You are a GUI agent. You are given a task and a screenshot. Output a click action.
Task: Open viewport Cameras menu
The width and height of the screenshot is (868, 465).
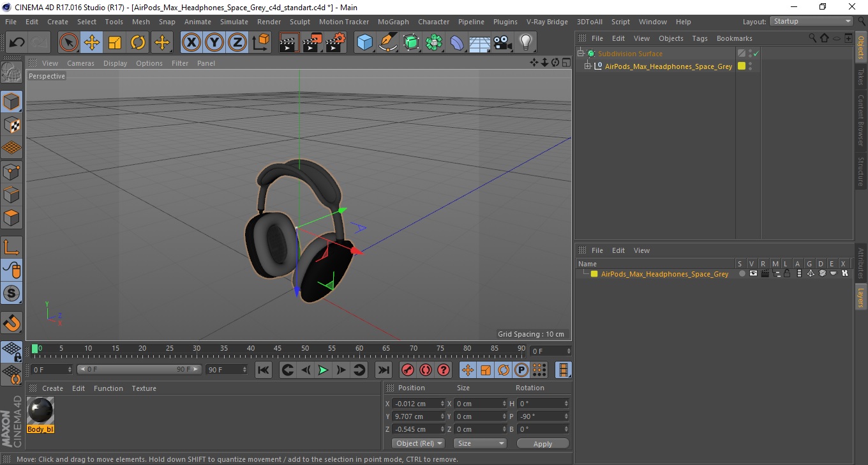click(80, 63)
